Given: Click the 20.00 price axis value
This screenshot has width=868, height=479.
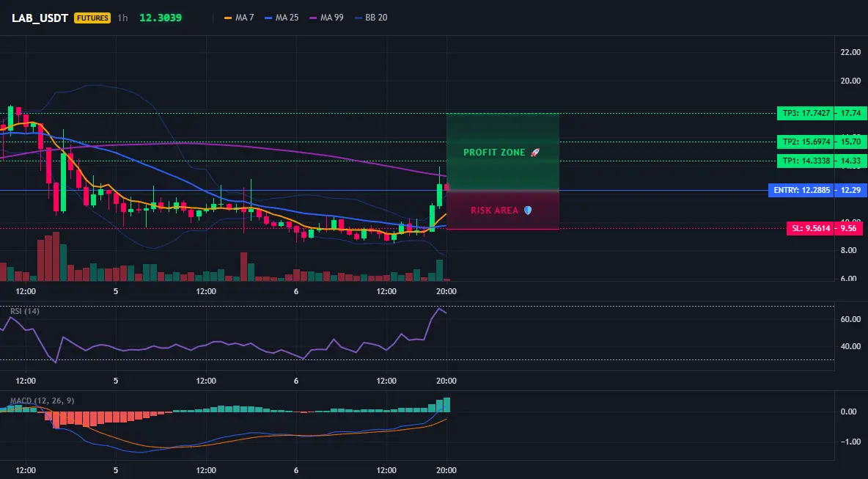Looking at the screenshot, I should [x=850, y=81].
